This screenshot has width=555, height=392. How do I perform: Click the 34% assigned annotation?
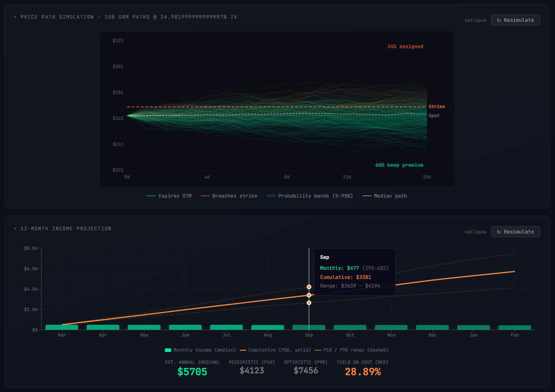point(405,46)
